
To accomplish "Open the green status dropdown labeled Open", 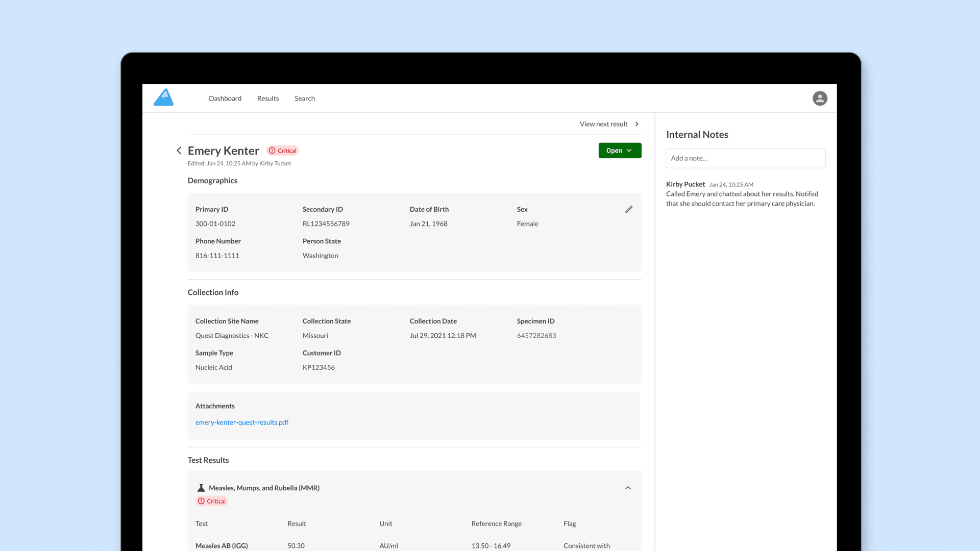I will [x=620, y=150].
